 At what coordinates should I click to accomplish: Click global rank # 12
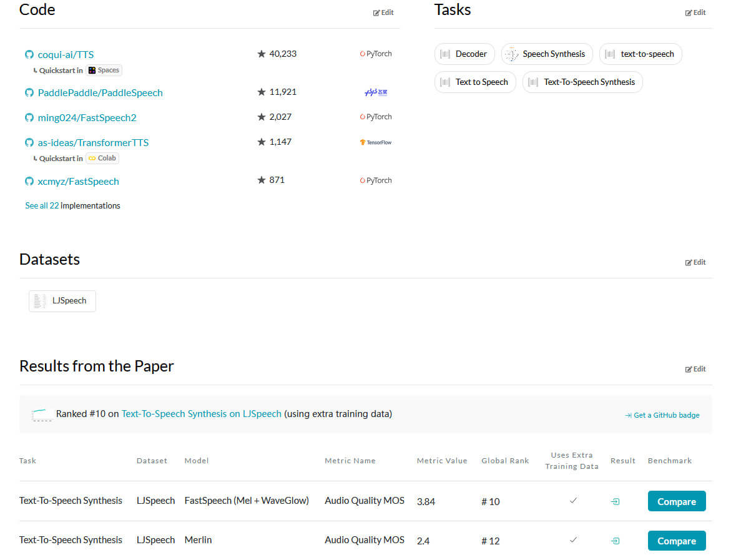pos(491,541)
